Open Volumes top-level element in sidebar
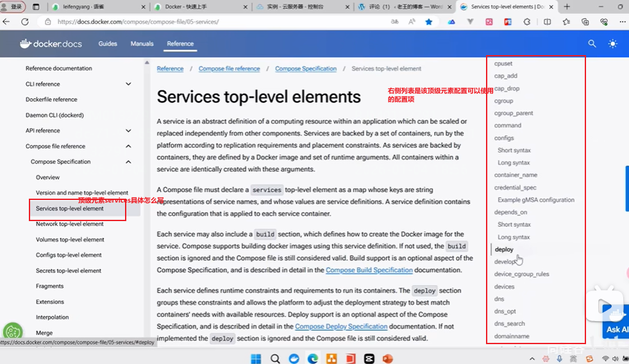 (70, 239)
